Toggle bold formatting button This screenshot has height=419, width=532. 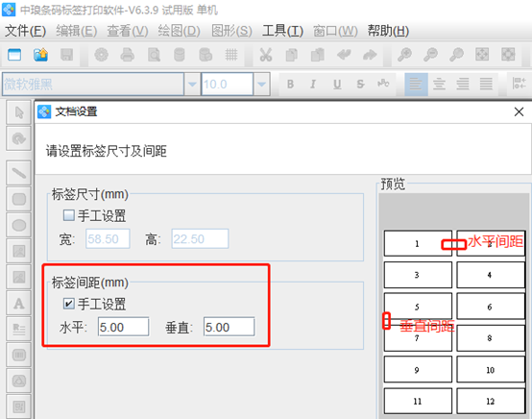(290, 84)
